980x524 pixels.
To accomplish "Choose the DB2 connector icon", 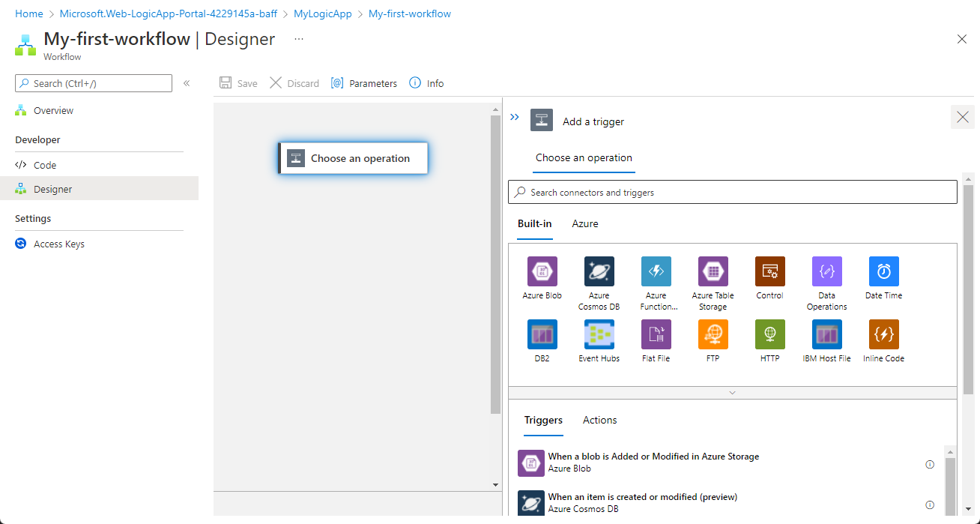I will tap(542, 334).
